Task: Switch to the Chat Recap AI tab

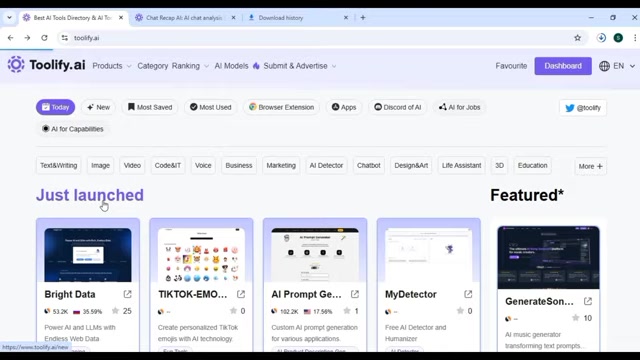Action: pyautogui.click(x=184, y=18)
